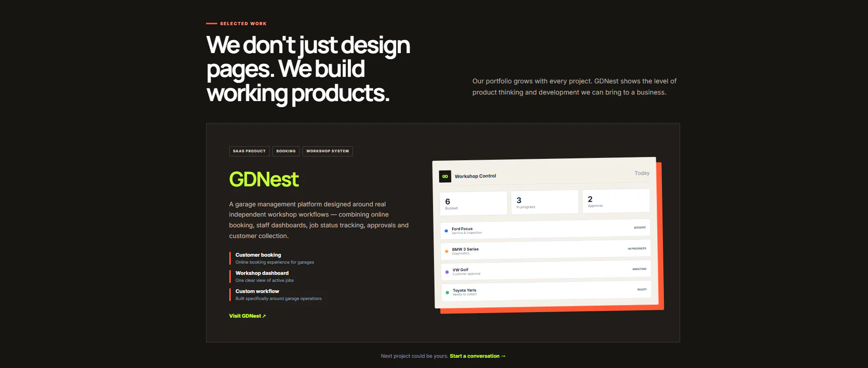The height and width of the screenshot is (368, 868).
Task: Click the IN PROGRESS status label
Action: (x=637, y=248)
